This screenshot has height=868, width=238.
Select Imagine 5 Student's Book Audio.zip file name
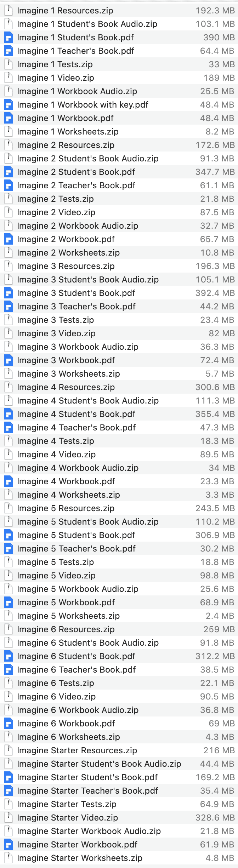88,522
